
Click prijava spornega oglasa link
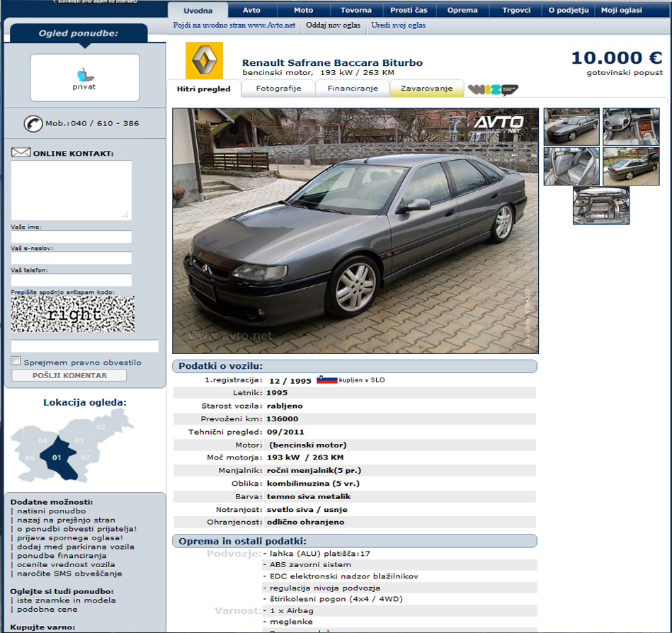[x=70, y=538]
